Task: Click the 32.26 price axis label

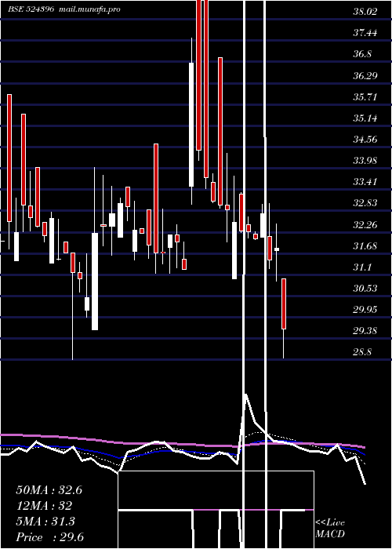Action: click(365, 225)
